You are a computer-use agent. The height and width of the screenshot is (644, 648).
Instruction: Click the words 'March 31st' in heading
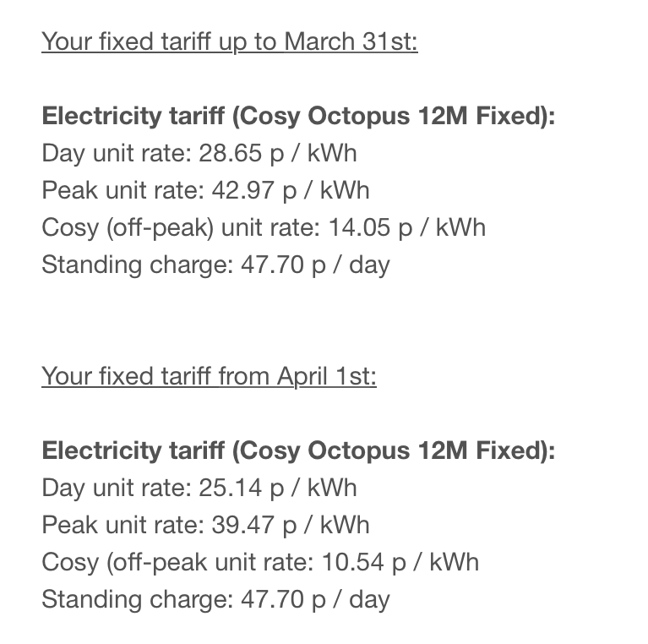pyautogui.click(x=351, y=41)
